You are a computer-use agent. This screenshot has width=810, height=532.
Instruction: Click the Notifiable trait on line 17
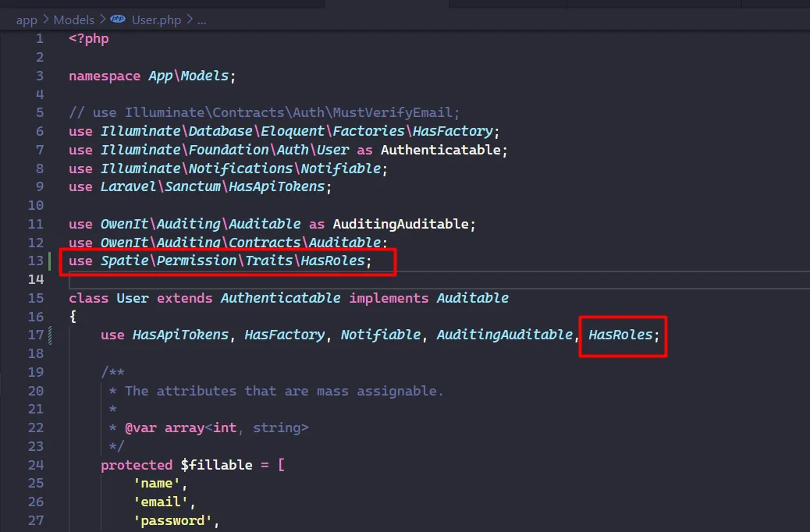point(380,335)
